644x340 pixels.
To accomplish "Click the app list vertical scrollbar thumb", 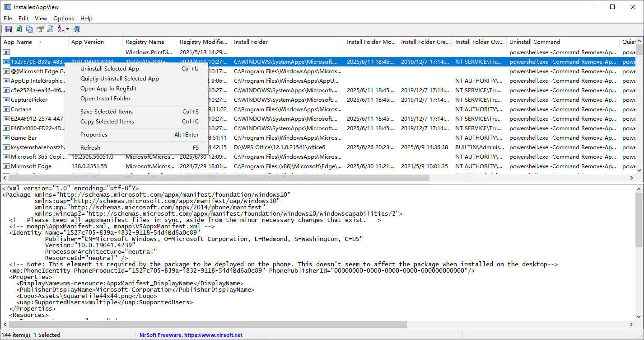I will coord(639,50).
